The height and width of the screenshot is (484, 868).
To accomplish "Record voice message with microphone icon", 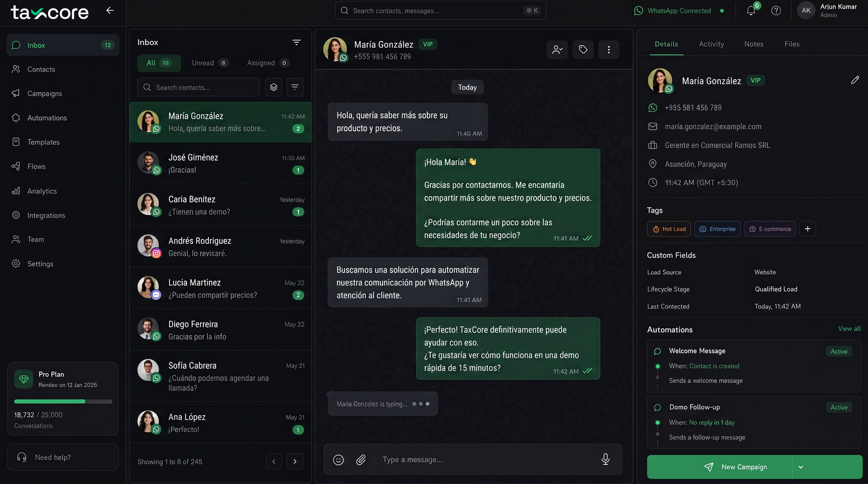I will point(605,460).
